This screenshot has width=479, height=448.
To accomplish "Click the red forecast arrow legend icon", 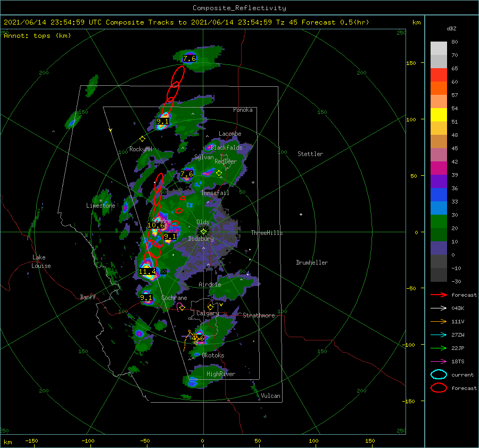I will click(439, 295).
